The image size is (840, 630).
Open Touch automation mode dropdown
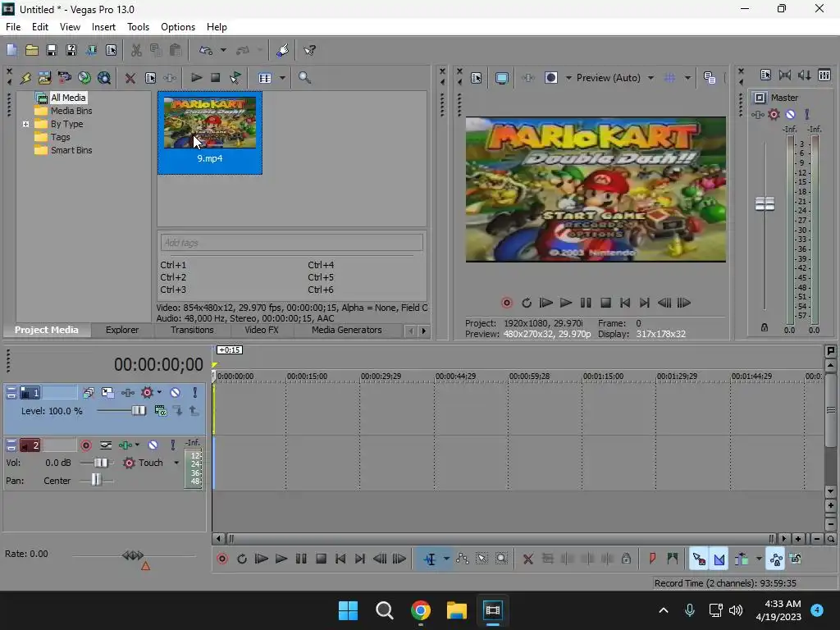[x=176, y=463]
